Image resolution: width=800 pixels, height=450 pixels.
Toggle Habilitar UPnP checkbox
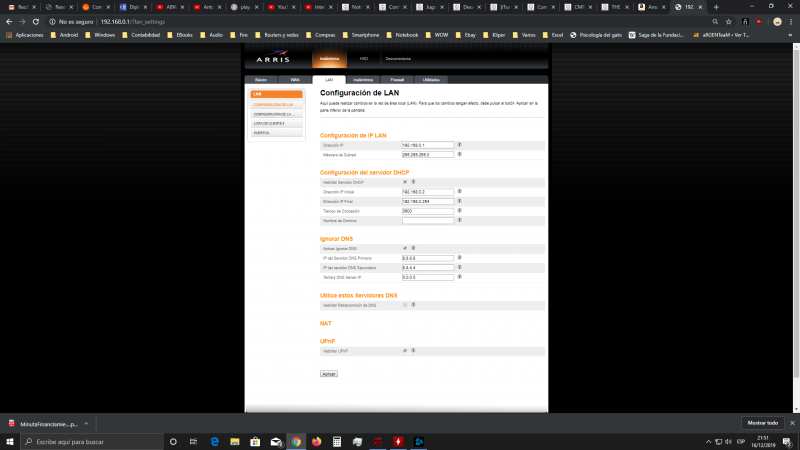tap(404, 351)
